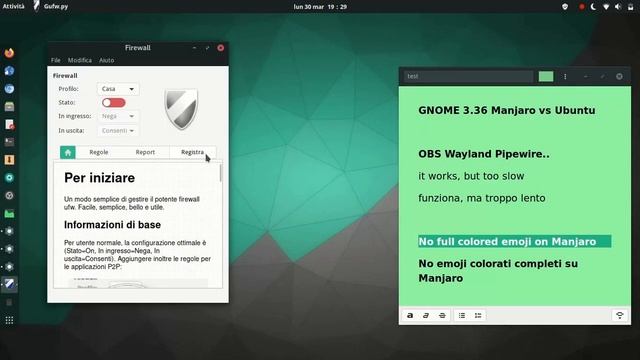Click the Firewall help text scrollbar
Viewport: 640px width, 360px height.
(x=221, y=173)
